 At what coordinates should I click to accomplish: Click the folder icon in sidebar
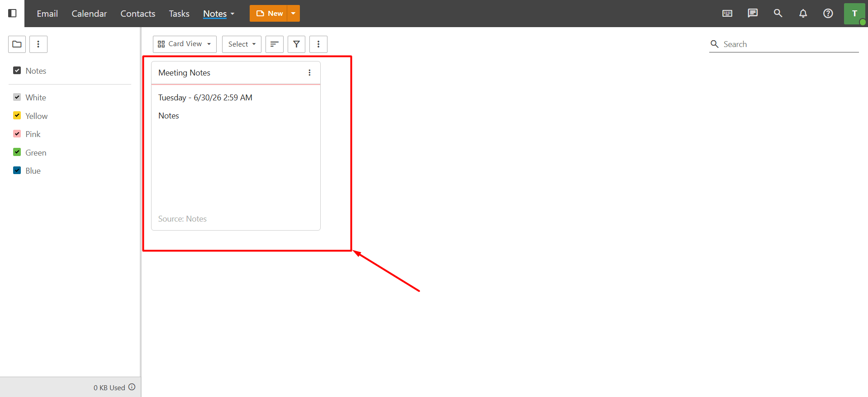(17, 44)
